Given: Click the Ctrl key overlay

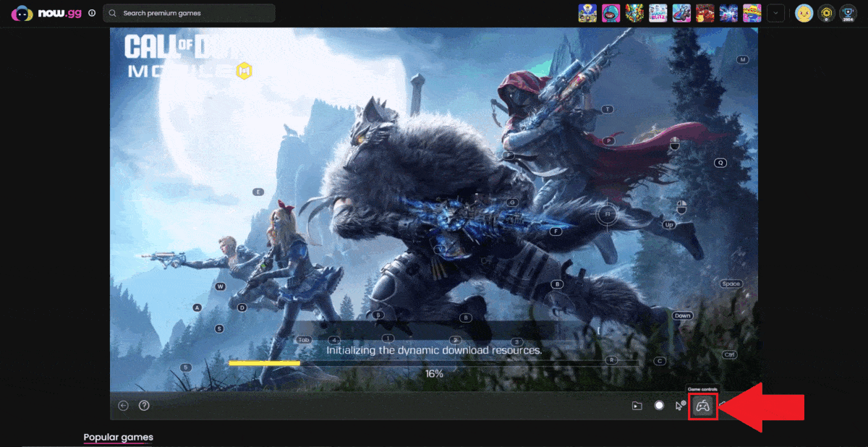Looking at the screenshot, I should point(730,354).
